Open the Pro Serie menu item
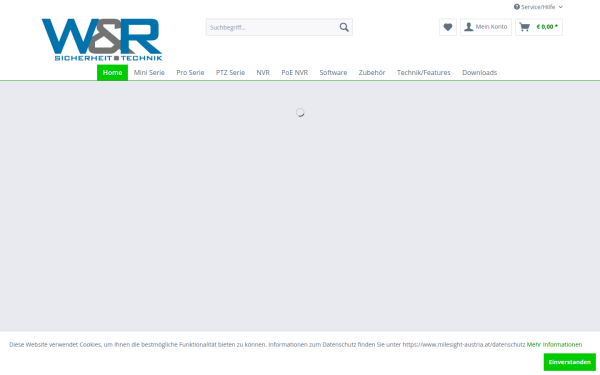 point(190,73)
